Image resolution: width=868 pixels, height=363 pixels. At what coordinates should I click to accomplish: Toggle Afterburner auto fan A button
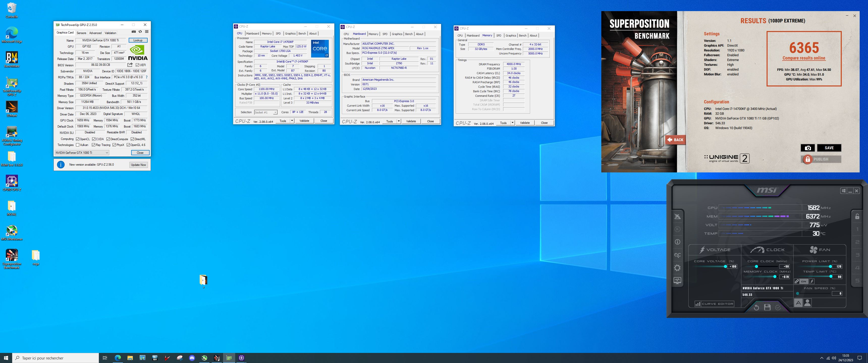click(x=798, y=303)
